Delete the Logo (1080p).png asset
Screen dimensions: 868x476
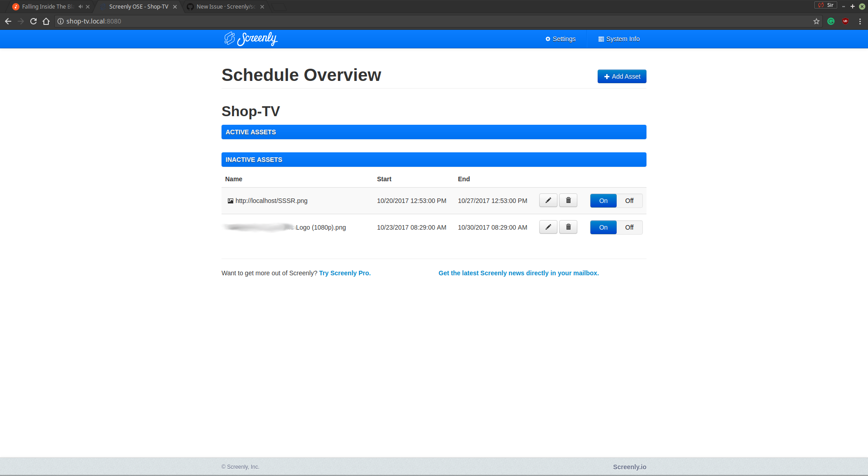click(x=568, y=227)
